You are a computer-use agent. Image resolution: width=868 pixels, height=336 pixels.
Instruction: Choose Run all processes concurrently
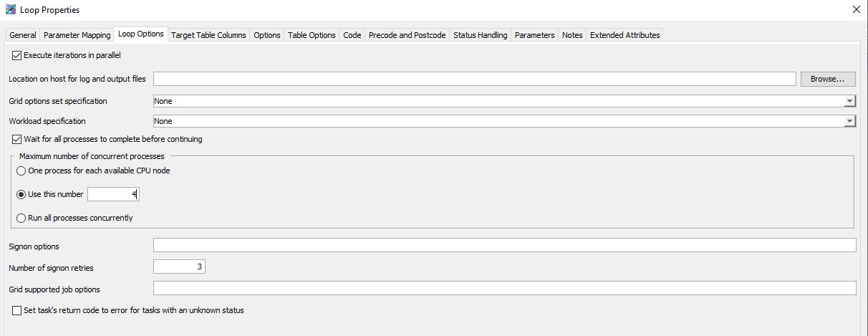(21, 218)
